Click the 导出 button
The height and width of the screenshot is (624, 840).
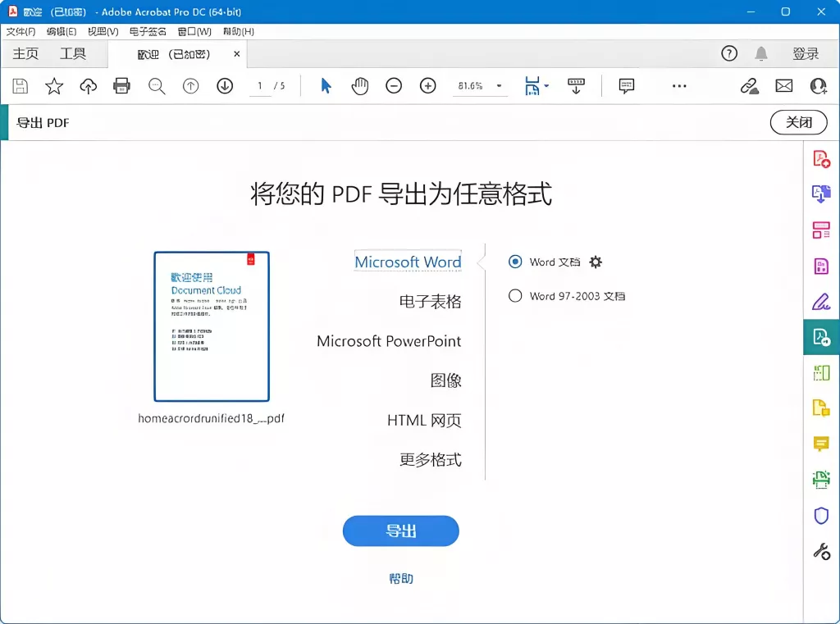tap(401, 531)
